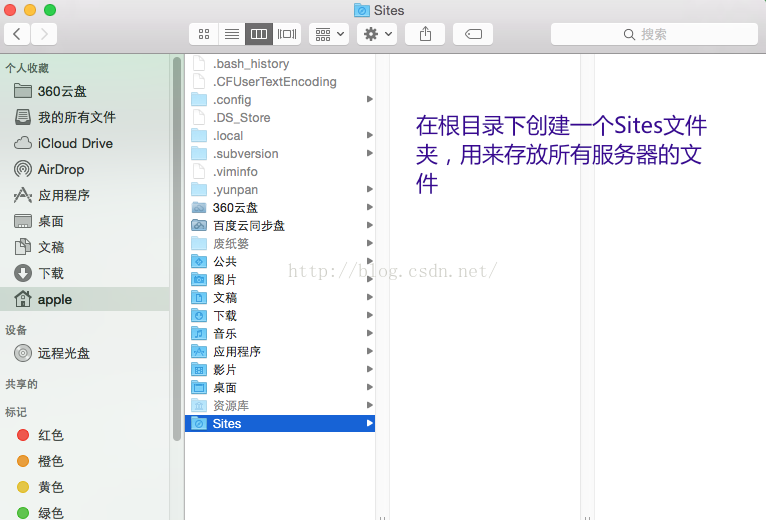Switch to icon grid view
Image resolution: width=766 pixels, height=520 pixels.
click(204, 34)
